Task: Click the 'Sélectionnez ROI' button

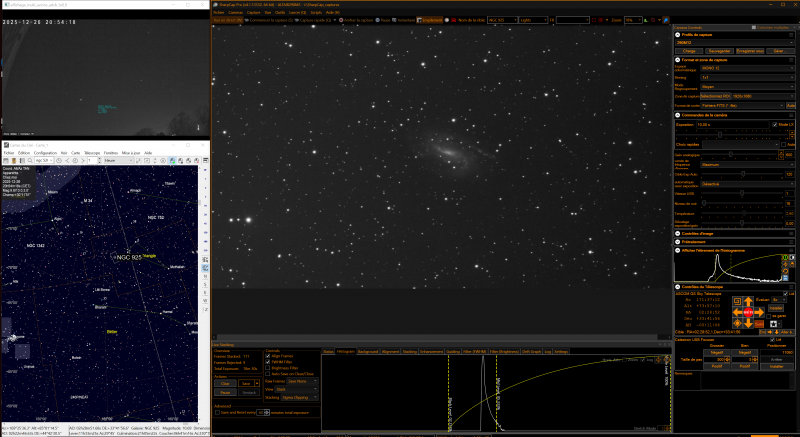Action: [716, 96]
